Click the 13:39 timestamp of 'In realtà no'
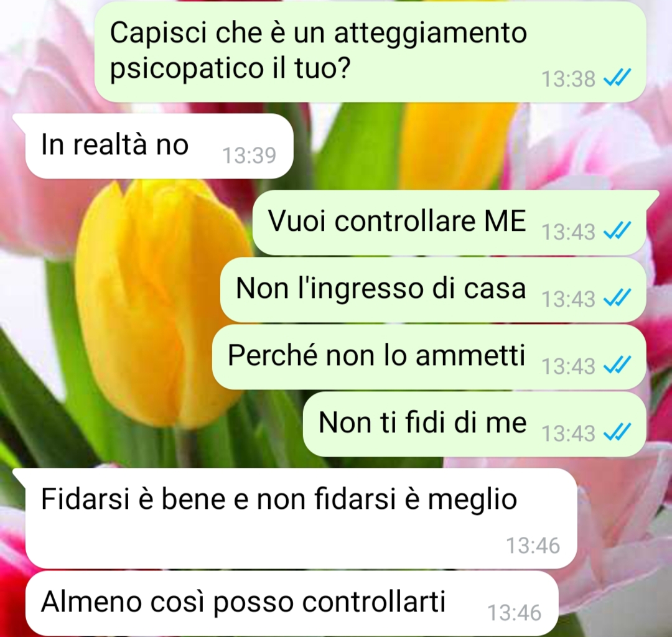This screenshot has width=672, height=637. click(x=249, y=155)
